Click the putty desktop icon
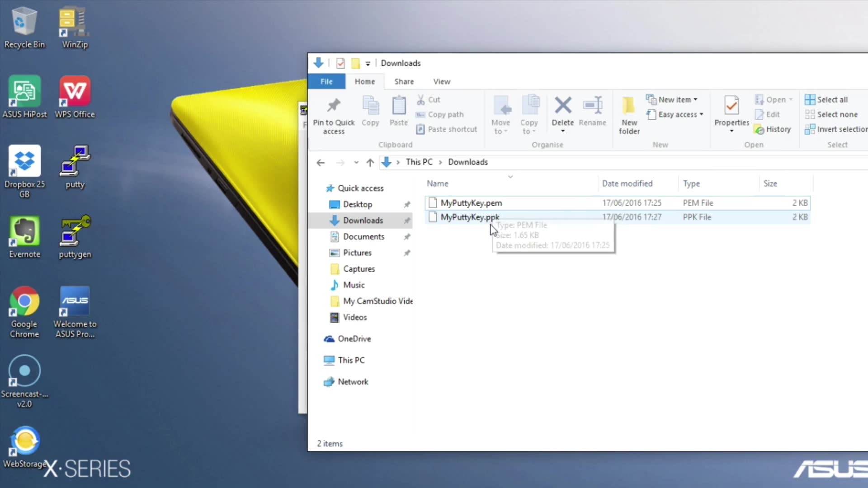 (x=75, y=162)
